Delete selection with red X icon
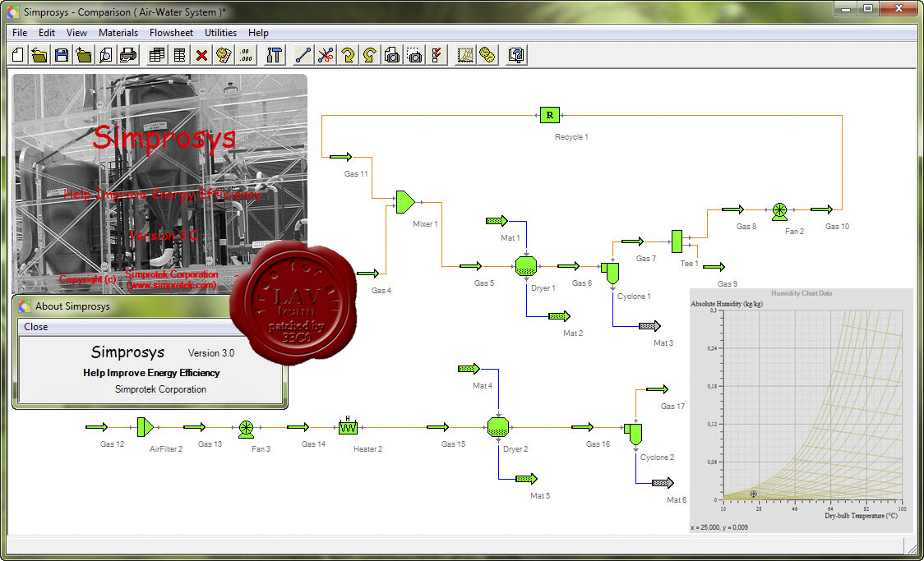924x561 pixels. 201,55
